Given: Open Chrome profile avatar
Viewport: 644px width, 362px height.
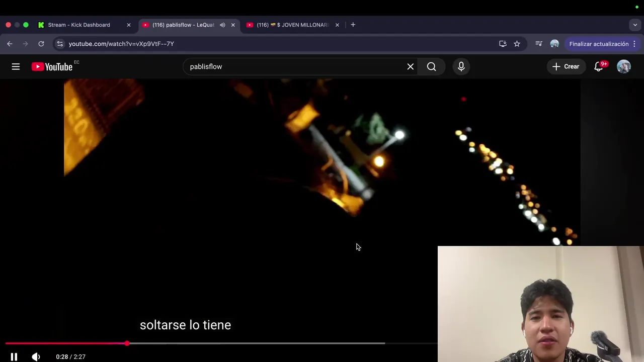Looking at the screenshot, I should (554, 44).
